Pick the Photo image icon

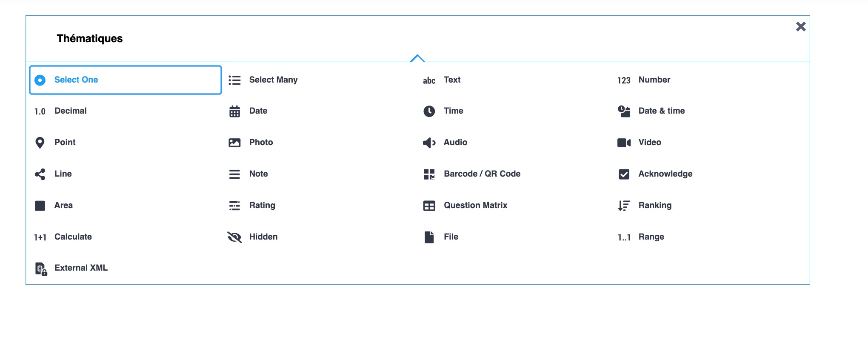tap(234, 143)
